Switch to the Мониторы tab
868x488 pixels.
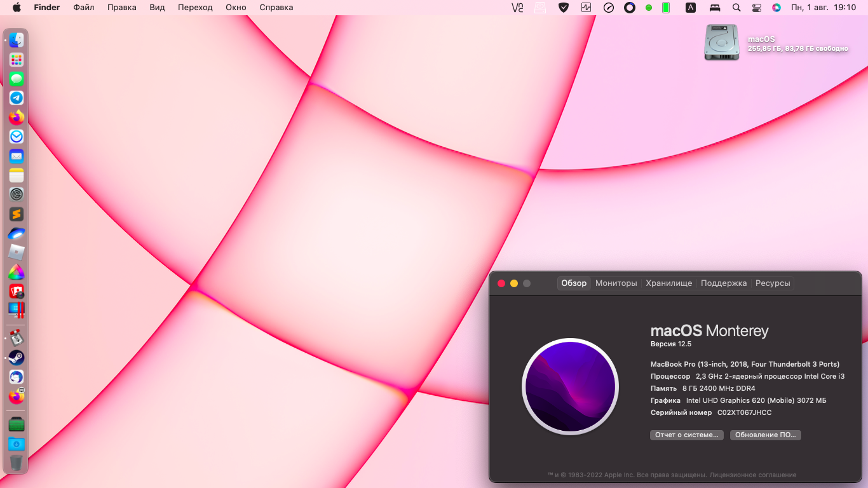[x=616, y=283]
